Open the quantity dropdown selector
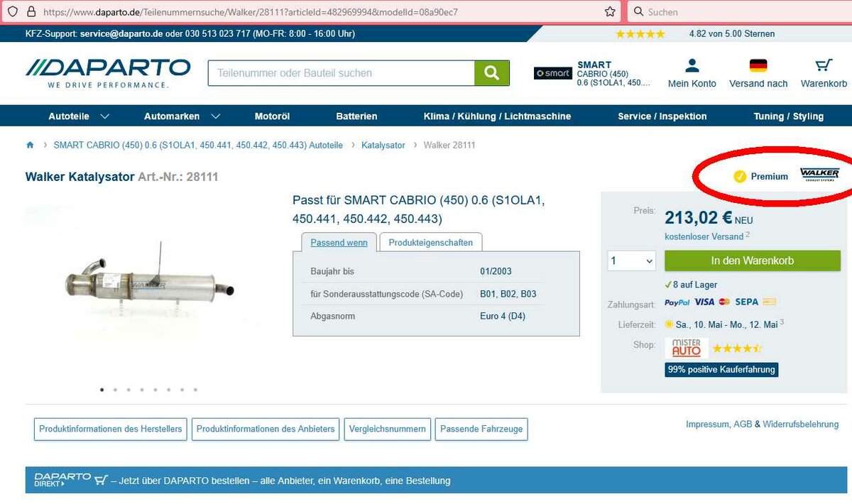852x504 pixels. 632,261
